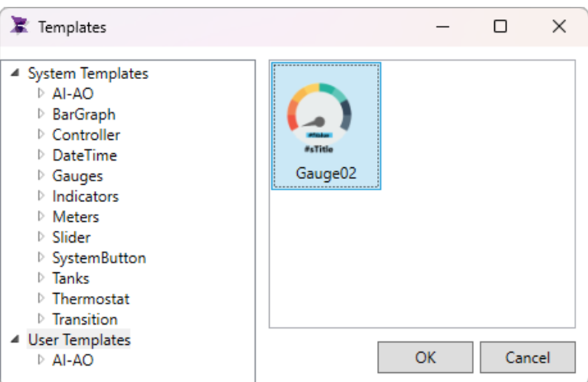Select the SystemButton tree item

tap(99, 257)
